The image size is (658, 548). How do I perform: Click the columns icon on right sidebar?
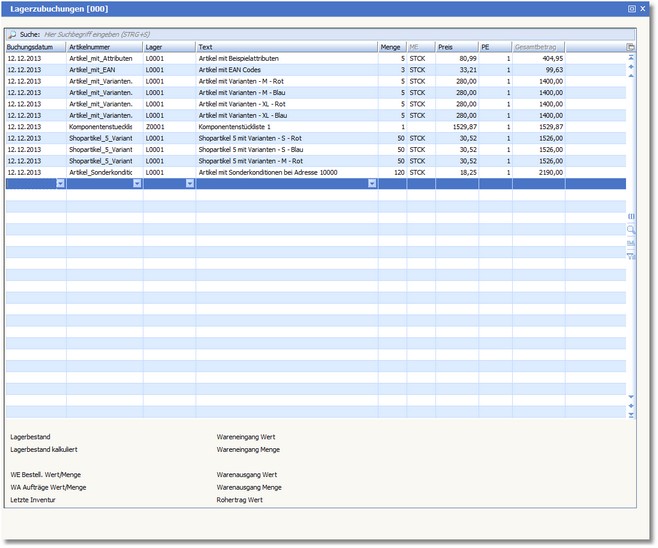(630, 216)
